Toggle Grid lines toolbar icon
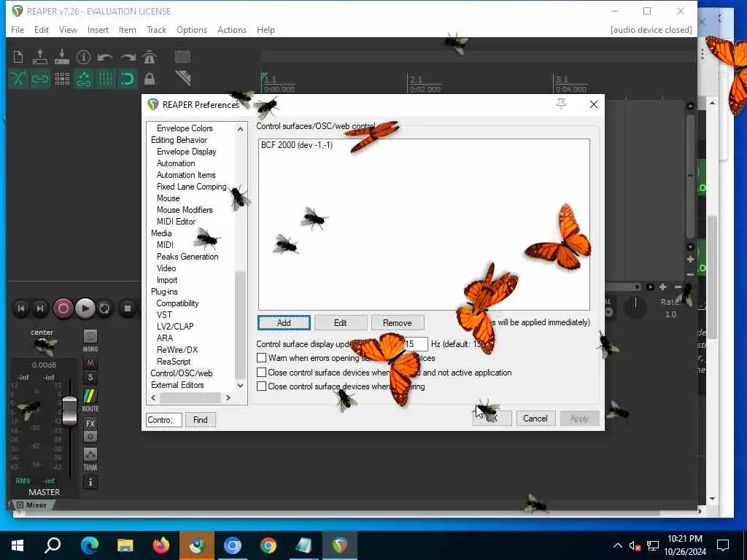 106,79
